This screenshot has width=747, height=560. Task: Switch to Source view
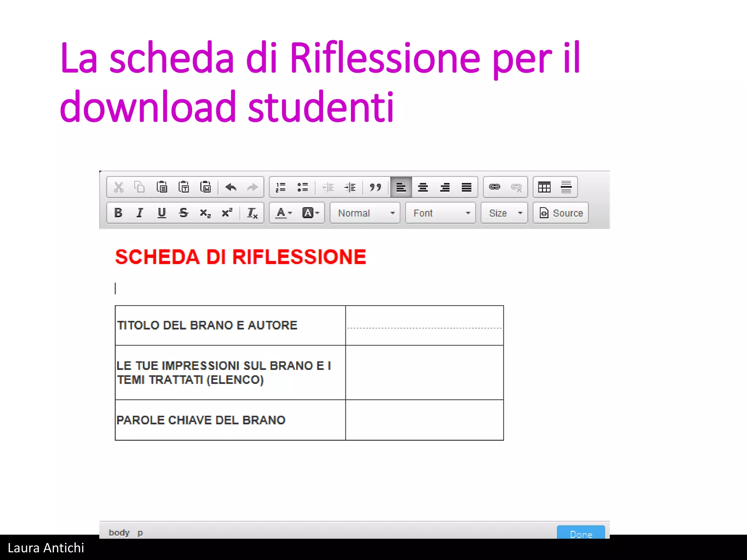click(x=561, y=213)
